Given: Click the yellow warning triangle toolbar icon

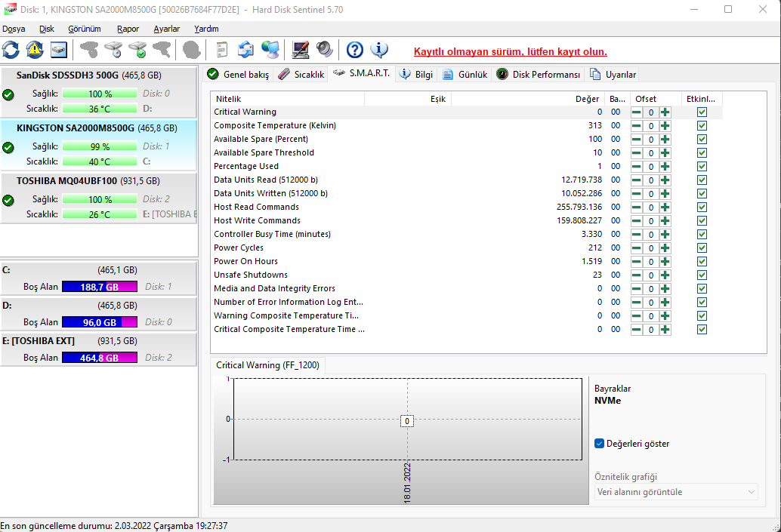Looking at the screenshot, I should point(35,50).
